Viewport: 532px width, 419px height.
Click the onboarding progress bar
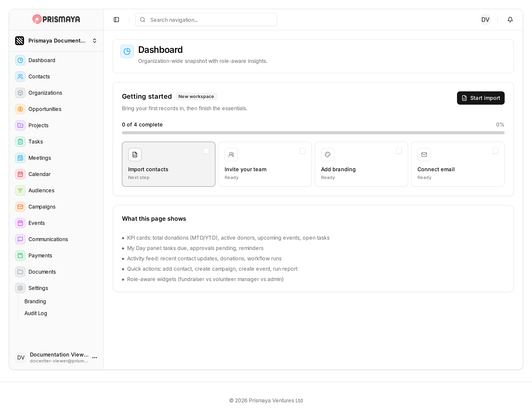(313, 133)
